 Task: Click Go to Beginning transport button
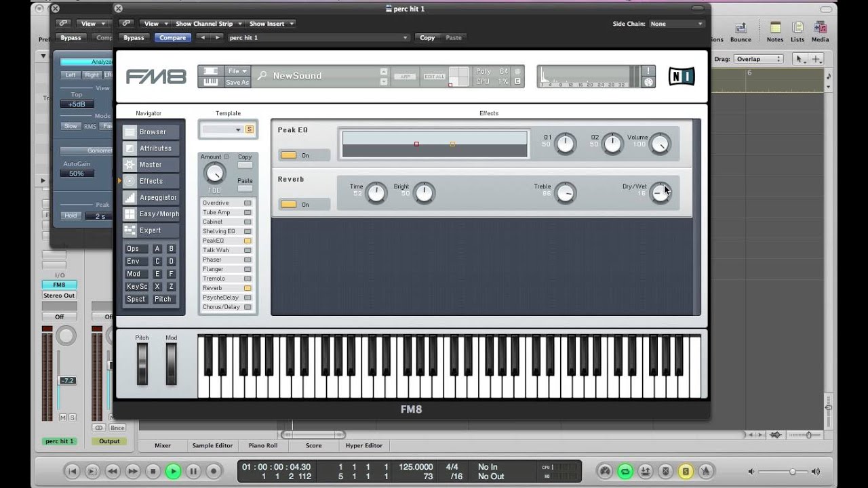coord(73,471)
